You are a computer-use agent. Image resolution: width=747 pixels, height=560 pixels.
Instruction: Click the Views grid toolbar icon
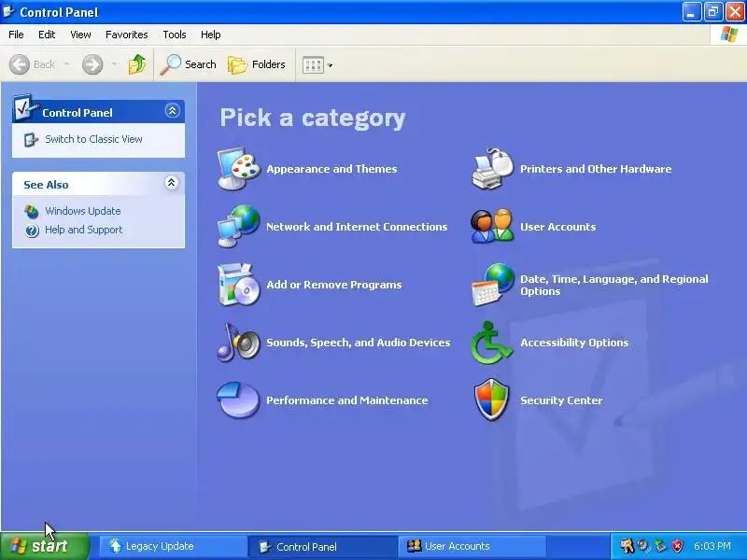tap(313, 65)
